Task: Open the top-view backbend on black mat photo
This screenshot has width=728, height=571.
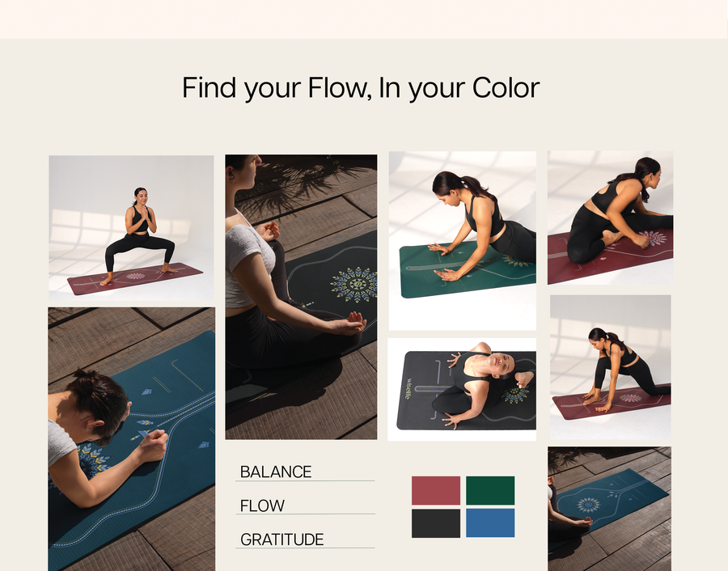Action: coord(462,390)
